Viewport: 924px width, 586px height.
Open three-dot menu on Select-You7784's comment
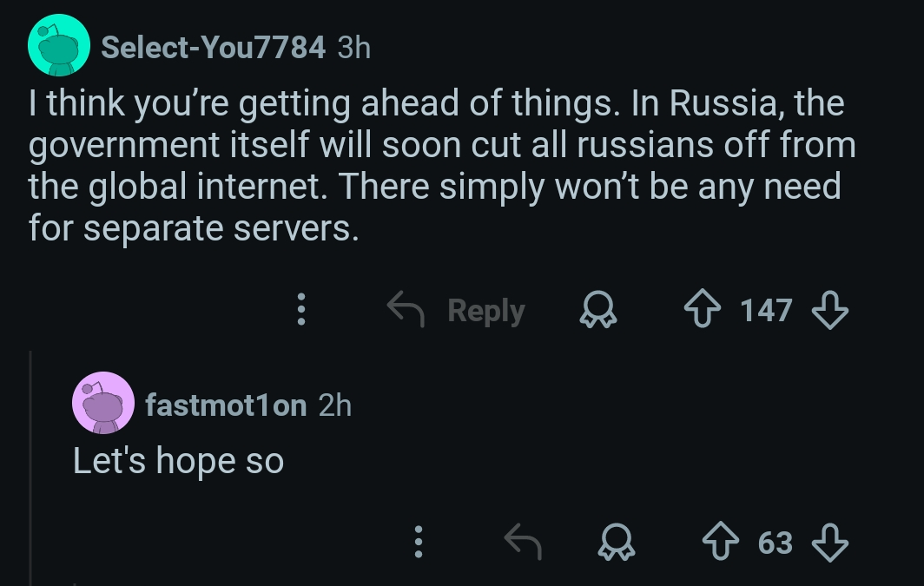pyautogui.click(x=301, y=310)
